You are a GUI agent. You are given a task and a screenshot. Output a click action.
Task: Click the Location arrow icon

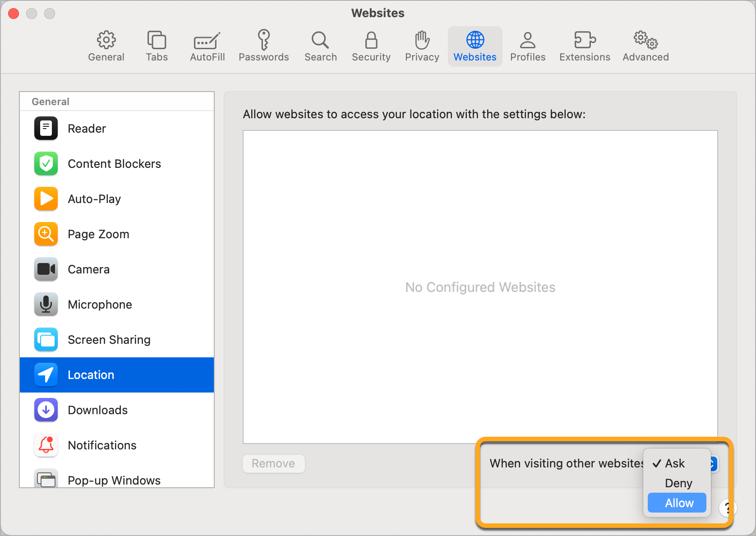tap(46, 375)
